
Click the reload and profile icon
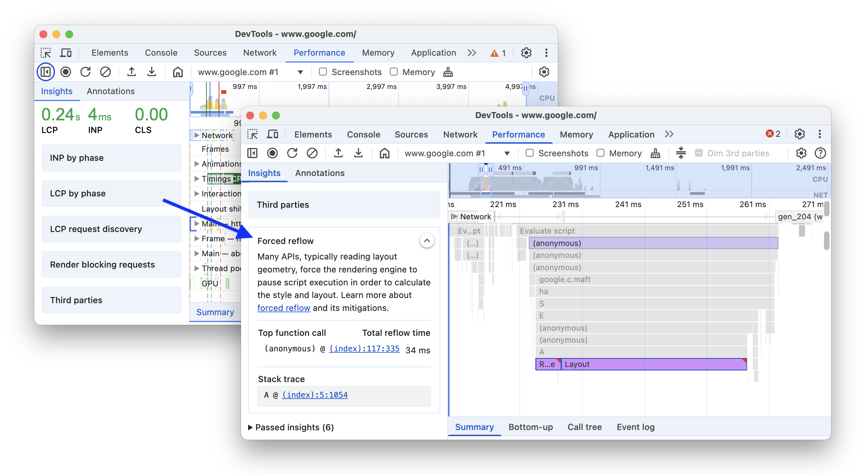292,154
